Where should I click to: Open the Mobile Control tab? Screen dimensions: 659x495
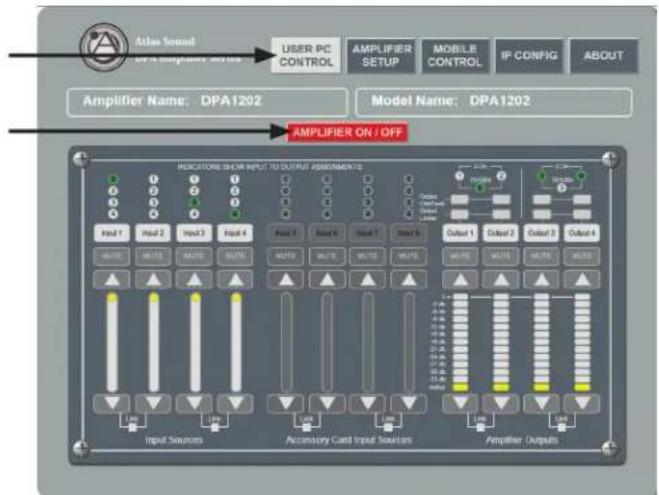click(455, 55)
